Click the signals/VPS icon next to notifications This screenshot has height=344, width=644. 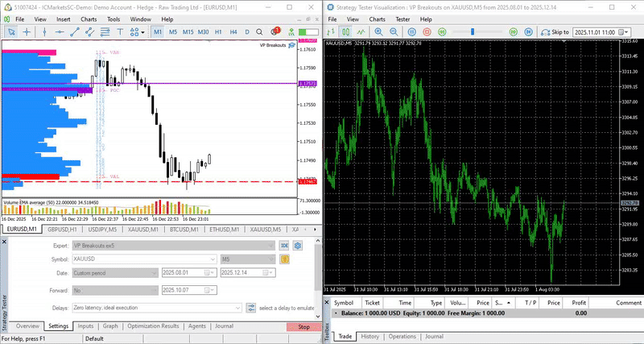pos(291,31)
